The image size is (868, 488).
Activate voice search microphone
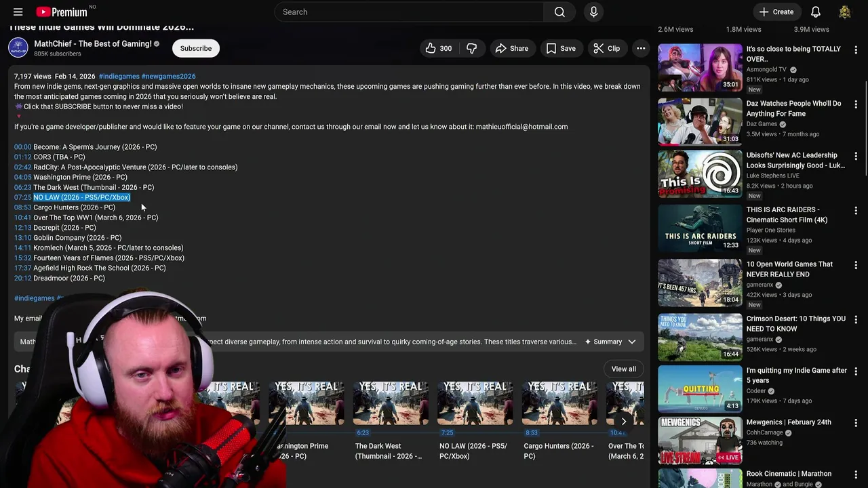point(593,12)
